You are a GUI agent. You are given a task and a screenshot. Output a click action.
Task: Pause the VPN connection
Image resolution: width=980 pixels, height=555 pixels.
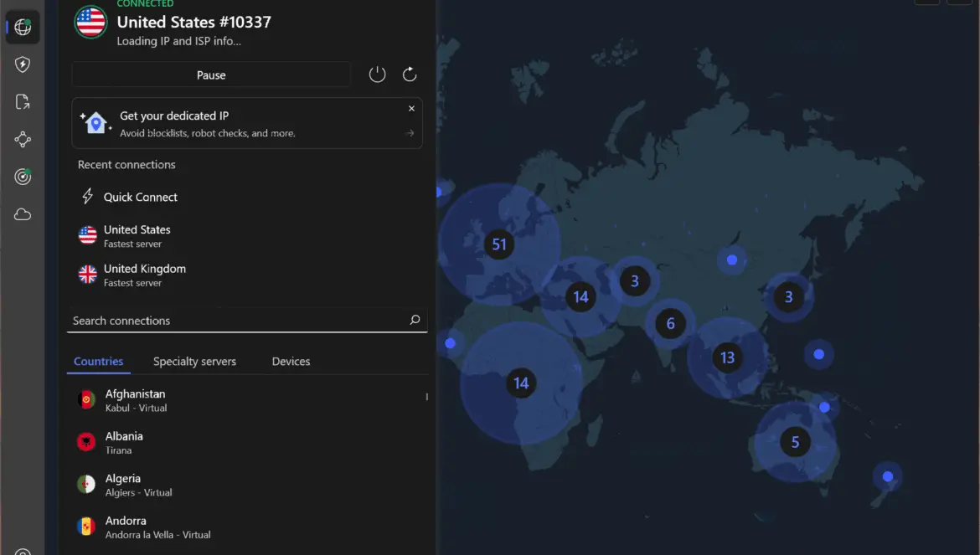pos(211,75)
